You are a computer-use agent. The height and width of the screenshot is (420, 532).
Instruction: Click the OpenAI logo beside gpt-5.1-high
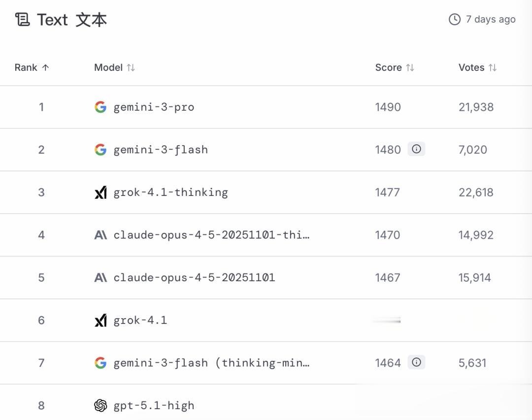[x=100, y=405]
